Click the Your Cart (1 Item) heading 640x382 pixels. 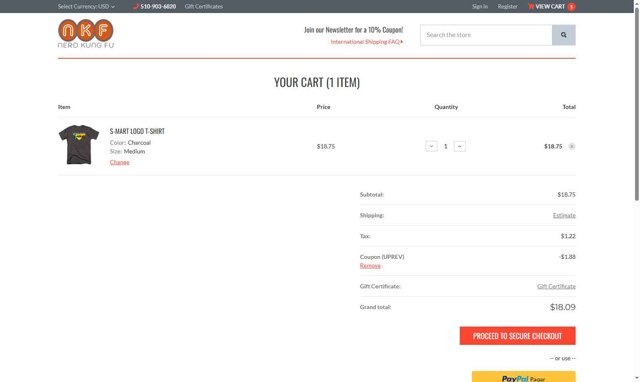click(x=317, y=82)
